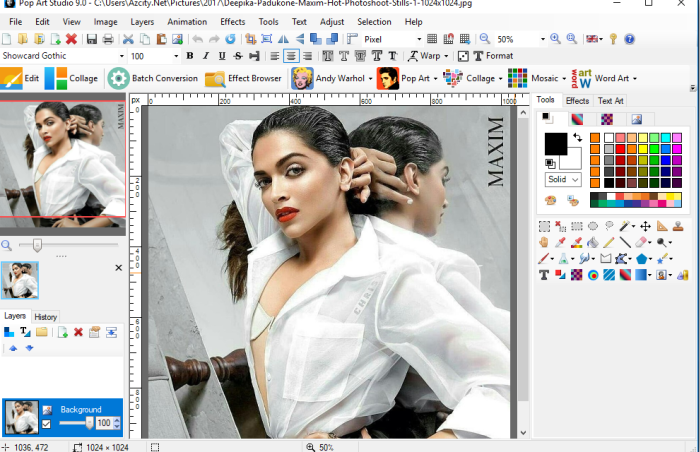Image resolution: width=700 pixels, height=452 pixels.
Task: Open the Adjust menu
Action: click(332, 22)
